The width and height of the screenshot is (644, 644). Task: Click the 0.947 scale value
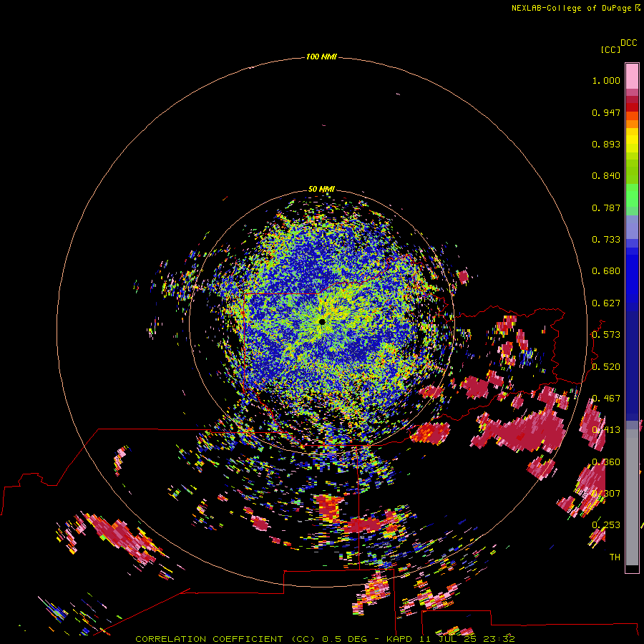pyautogui.click(x=606, y=112)
